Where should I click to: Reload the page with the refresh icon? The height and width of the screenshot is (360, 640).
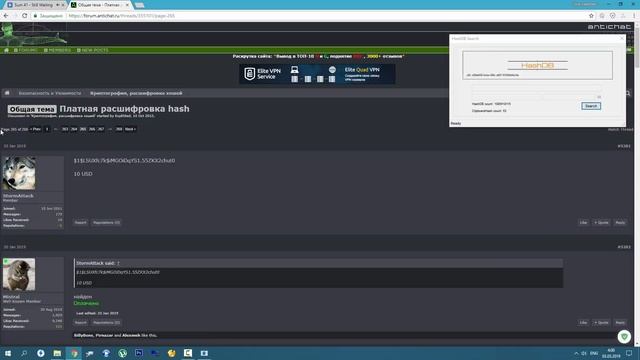pos(24,16)
